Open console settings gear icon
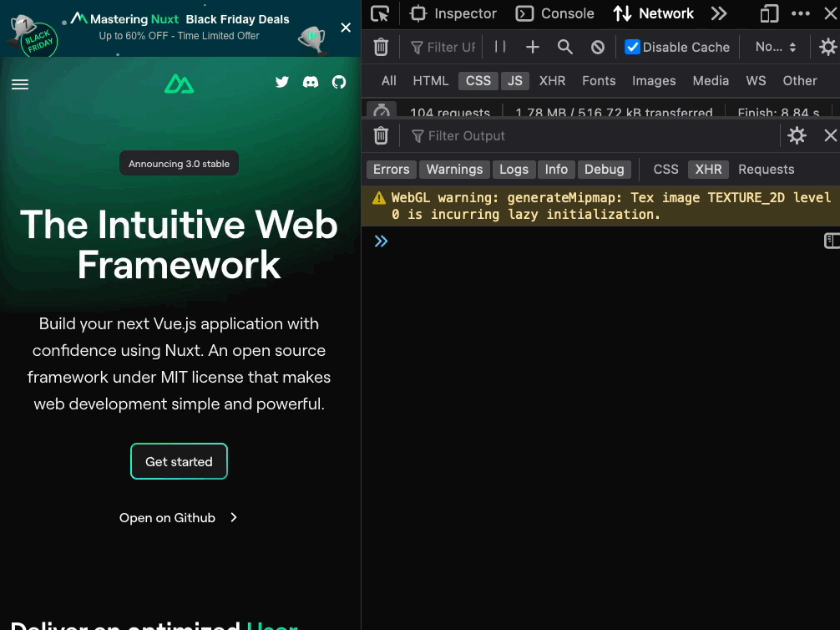Screen dimensions: 840x630 797,135
